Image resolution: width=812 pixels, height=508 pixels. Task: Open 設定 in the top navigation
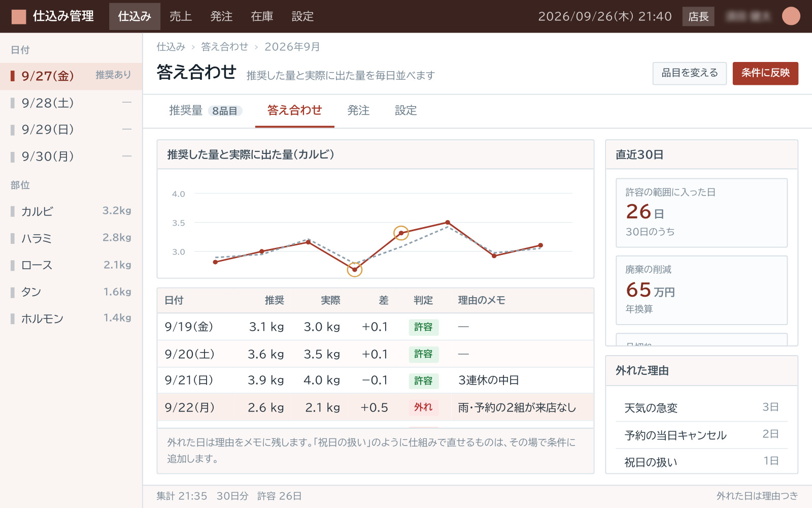pos(302,16)
